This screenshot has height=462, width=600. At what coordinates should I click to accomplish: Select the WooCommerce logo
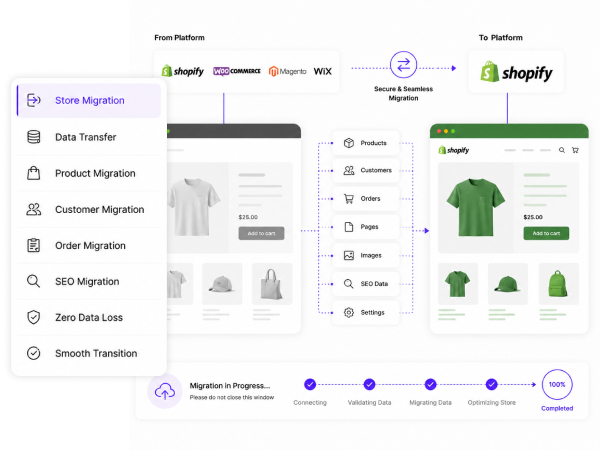236,71
